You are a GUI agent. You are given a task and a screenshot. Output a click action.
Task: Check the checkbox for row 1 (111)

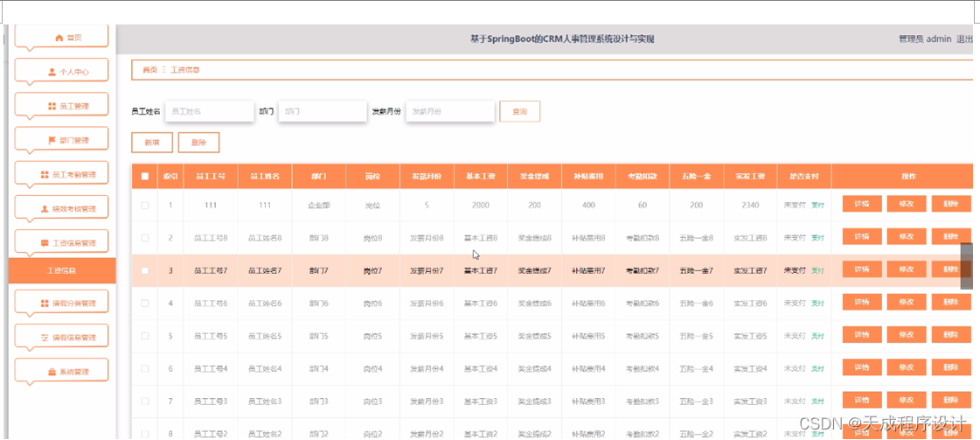click(x=145, y=205)
